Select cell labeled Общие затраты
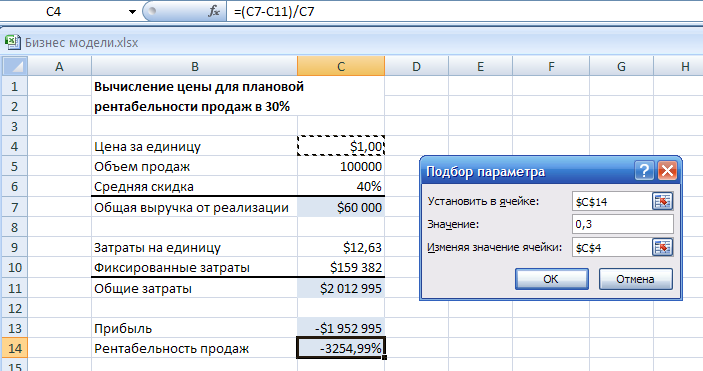Image resolution: width=703 pixels, height=371 pixels. 194,288
